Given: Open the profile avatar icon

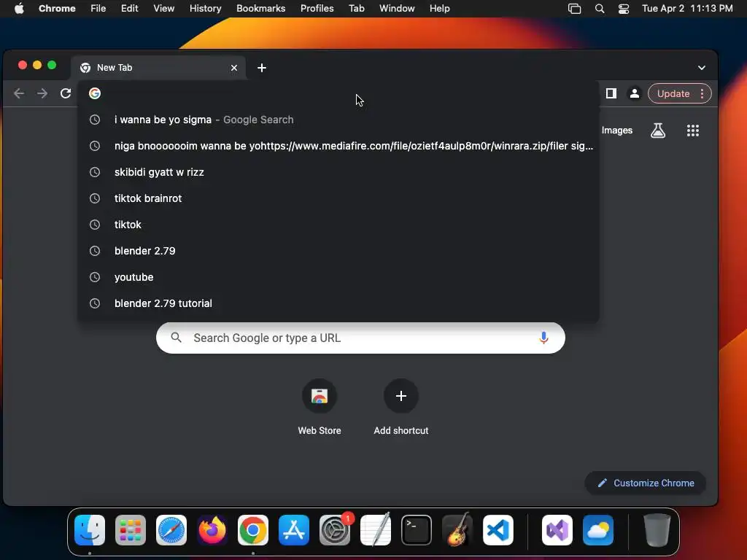Looking at the screenshot, I should click(635, 93).
